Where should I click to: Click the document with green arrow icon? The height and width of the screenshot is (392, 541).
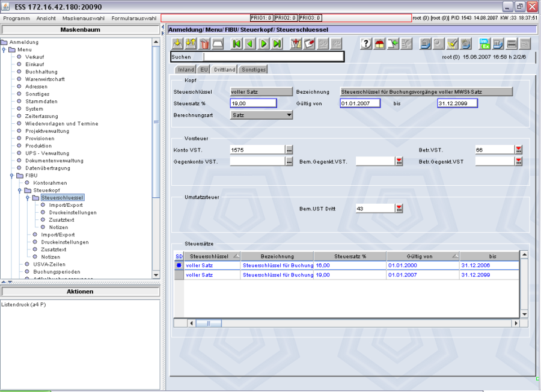pyautogui.click(x=393, y=44)
